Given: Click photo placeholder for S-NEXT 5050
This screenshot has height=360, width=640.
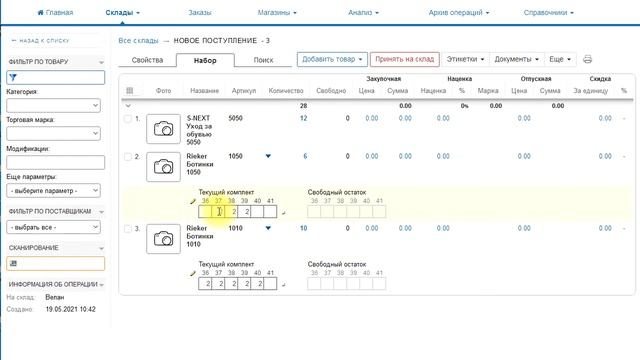Looking at the screenshot, I should coord(163,129).
